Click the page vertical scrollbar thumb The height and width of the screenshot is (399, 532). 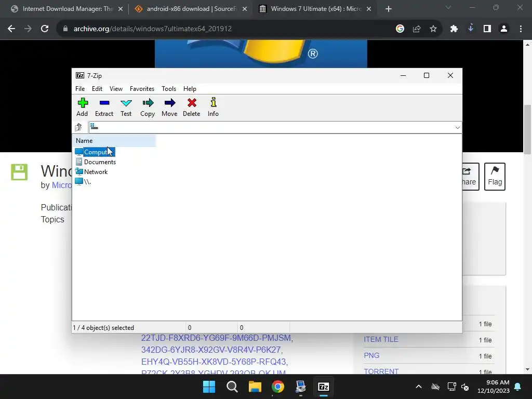(527, 129)
